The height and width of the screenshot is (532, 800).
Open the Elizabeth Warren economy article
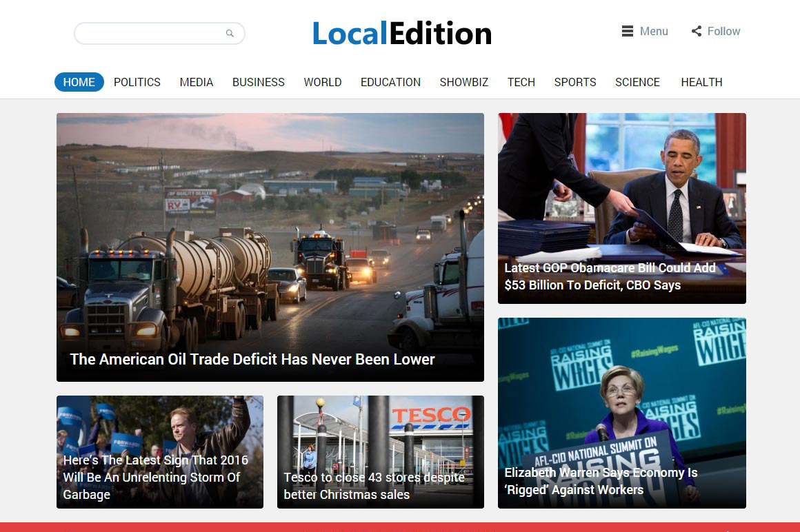601,481
